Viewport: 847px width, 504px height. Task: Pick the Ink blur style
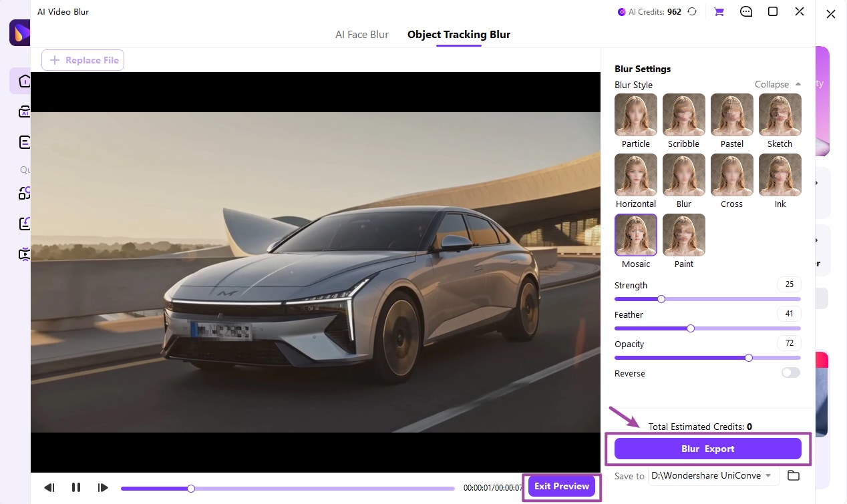click(780, 175)
